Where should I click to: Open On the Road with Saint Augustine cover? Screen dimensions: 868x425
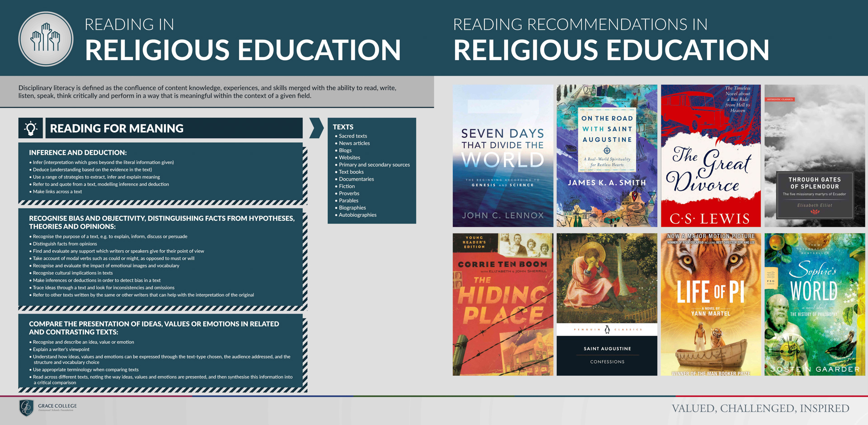(x=607, y=156)
